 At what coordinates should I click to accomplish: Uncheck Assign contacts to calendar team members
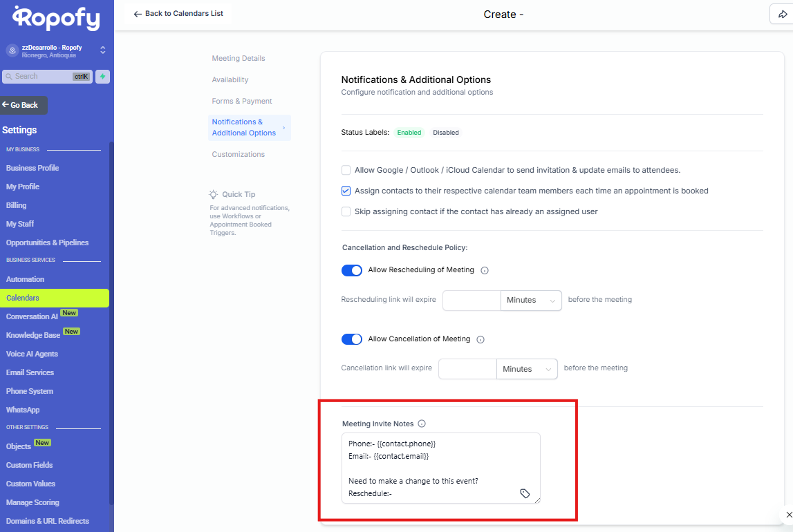point(346,191)
